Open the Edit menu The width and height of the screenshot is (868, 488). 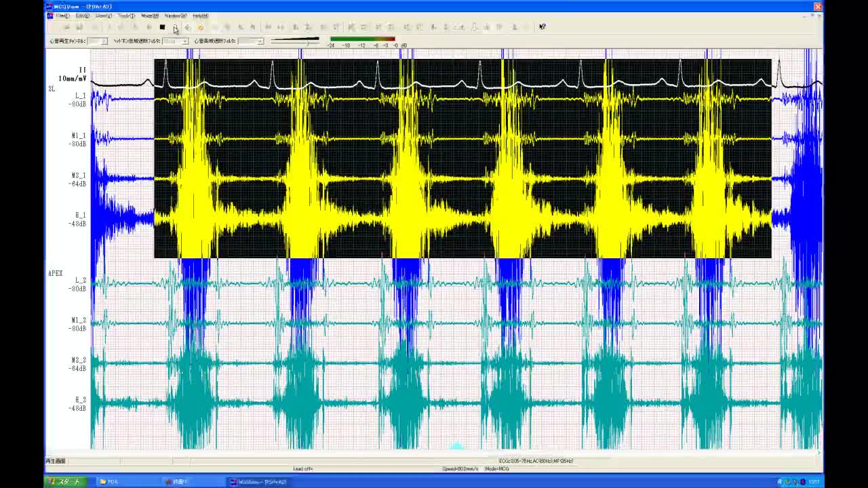coord(82,16)
